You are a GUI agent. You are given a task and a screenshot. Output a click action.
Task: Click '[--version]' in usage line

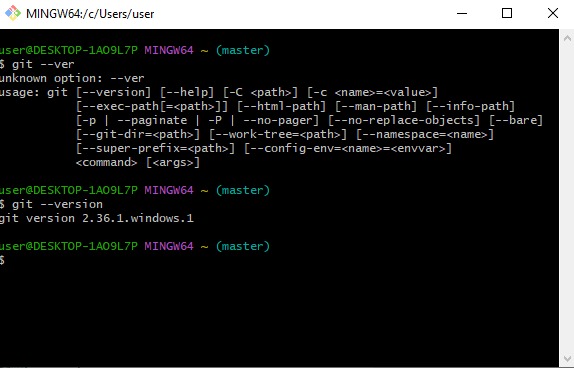click(x=113, y=92)
